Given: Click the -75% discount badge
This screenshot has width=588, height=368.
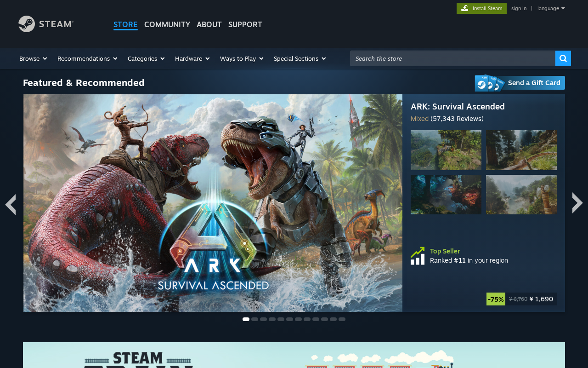Looking at the screenshot, I should 496,299.
